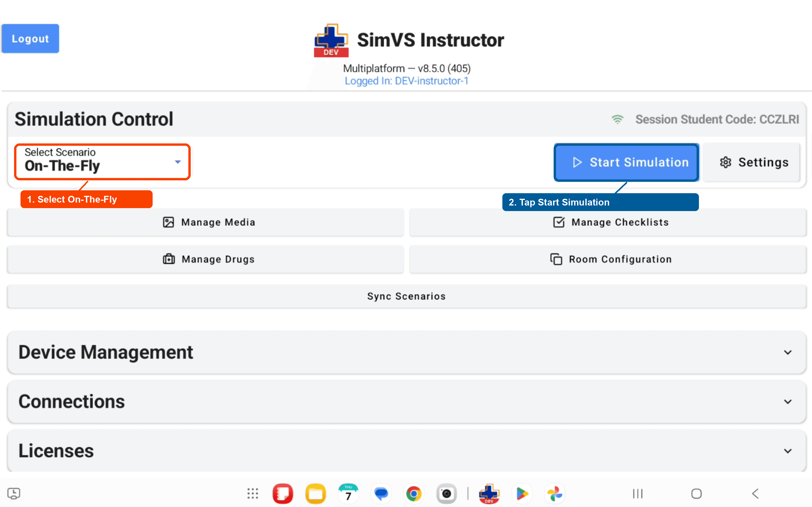Screen dimensions: 812x507
Task: Open the Select Scenario dropdown
Action: (x=102, y=162)
